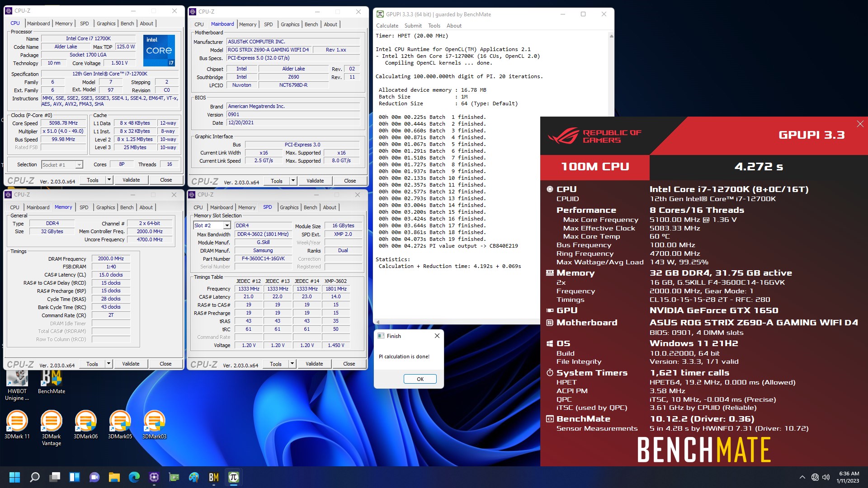Expand Tools dropdown arrow in Memory window
The image size is (868, 488).
click(x=108, y=364)
